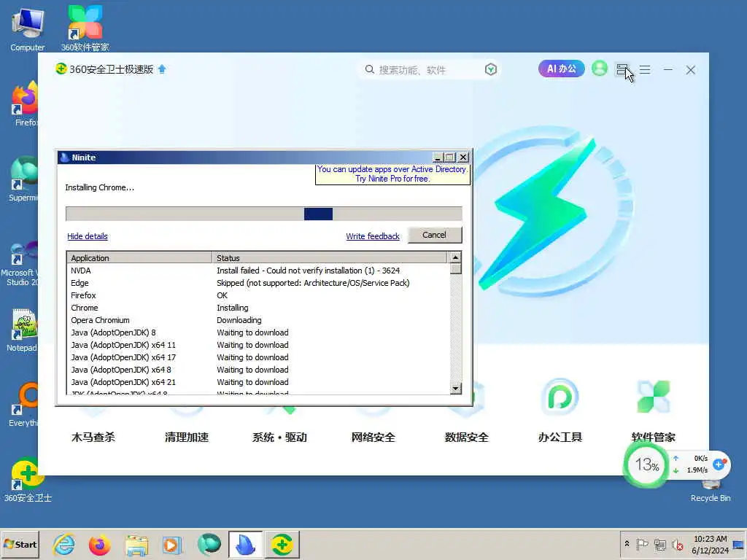
Task: Click the skin/layout icon beside the 360 avatar
Action: (622, 70)
